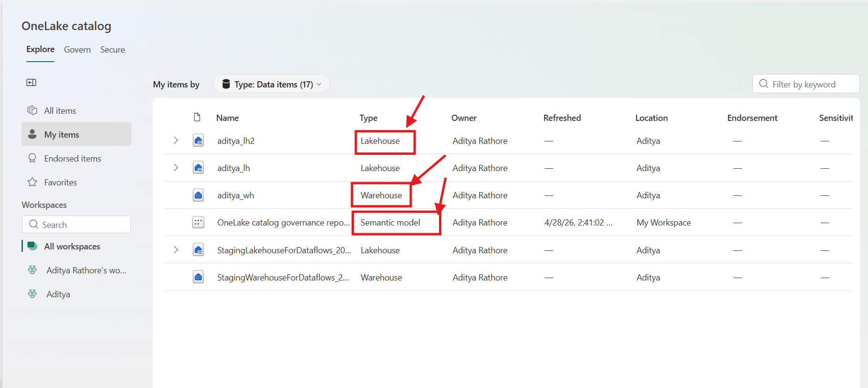Click the All items stack icon

click(32, 110)
